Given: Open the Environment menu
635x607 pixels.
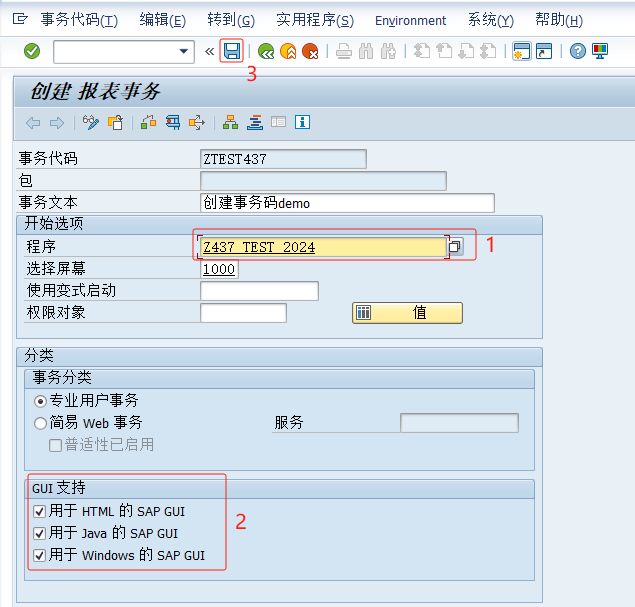Looking at the screenshot, I should click(410, 20).
